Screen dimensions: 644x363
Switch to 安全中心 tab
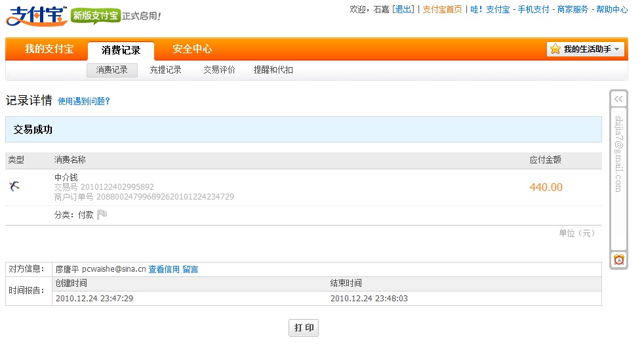[x=192, y=49]
